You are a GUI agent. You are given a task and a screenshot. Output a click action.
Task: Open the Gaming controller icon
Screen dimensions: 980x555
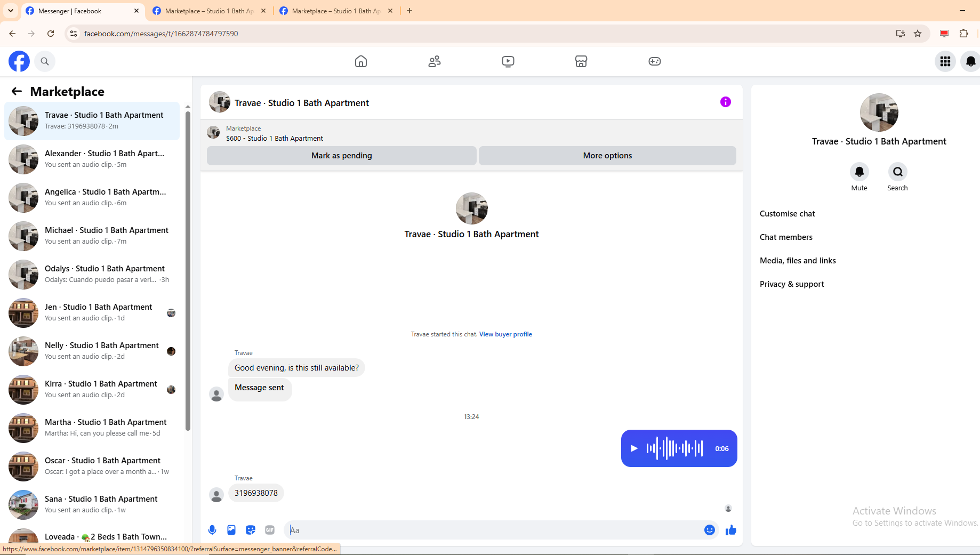[x=655, y=61]
